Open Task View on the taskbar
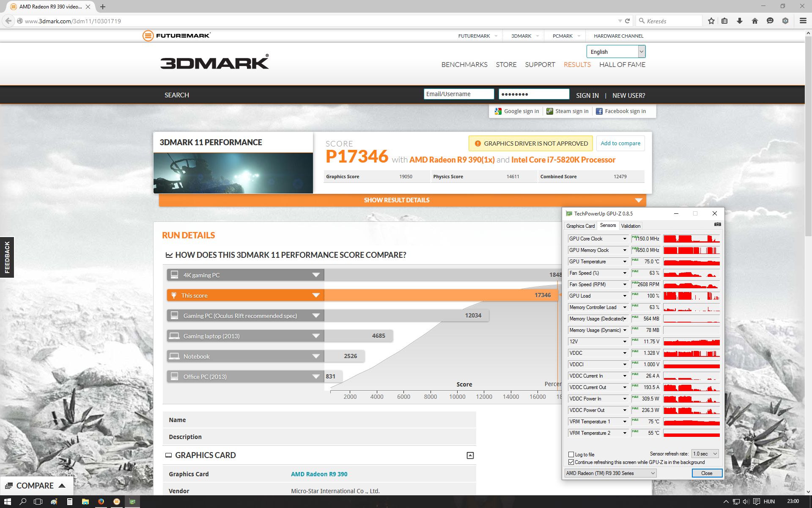 tap(38, 502)
